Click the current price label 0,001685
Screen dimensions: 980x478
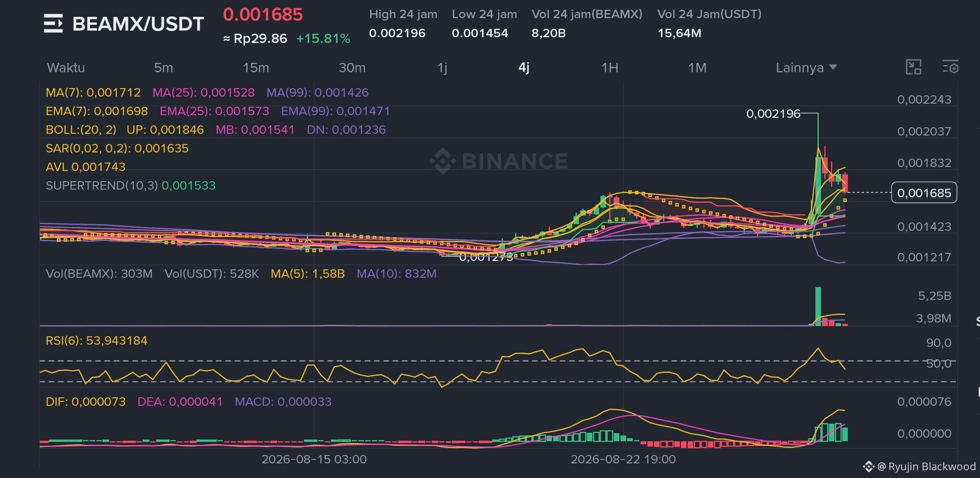click(x=924, y=193)
